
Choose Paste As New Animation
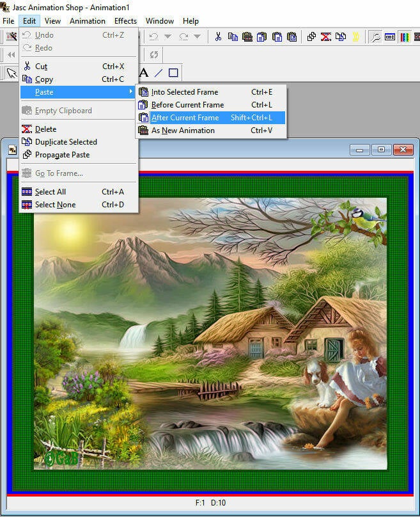click(211, 131)
